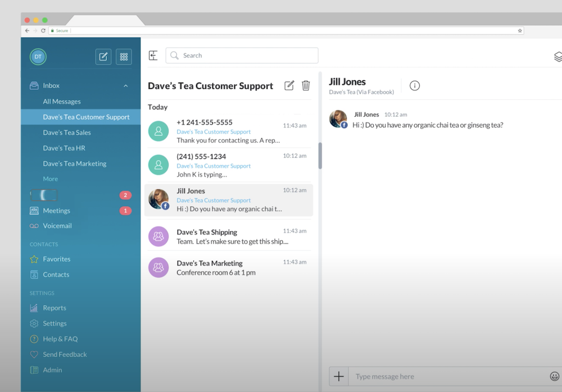Click the Voicemail tape icon
This screenshot has height=392, width=562.
pyautogui.click(x=34, y=226)
